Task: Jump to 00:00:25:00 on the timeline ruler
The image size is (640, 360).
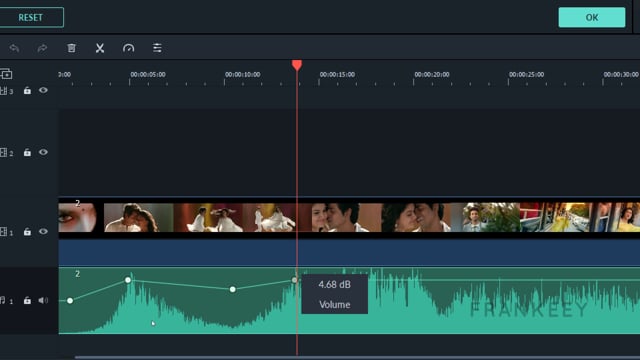Action: 527,75
